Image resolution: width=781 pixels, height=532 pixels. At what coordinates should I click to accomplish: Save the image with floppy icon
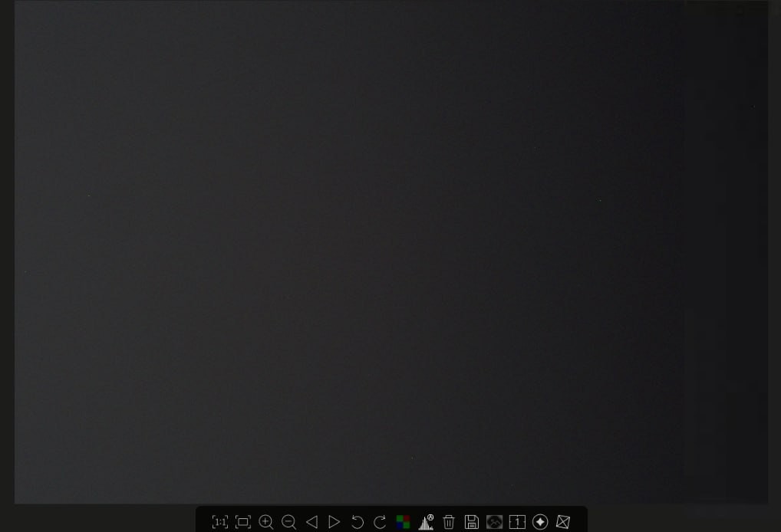tap(472, 521)
